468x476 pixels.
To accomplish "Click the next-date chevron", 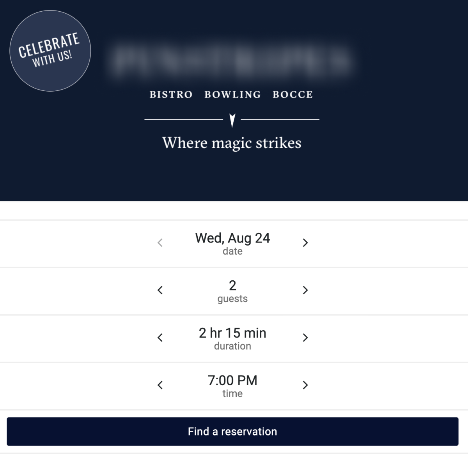I will point(306,242).
